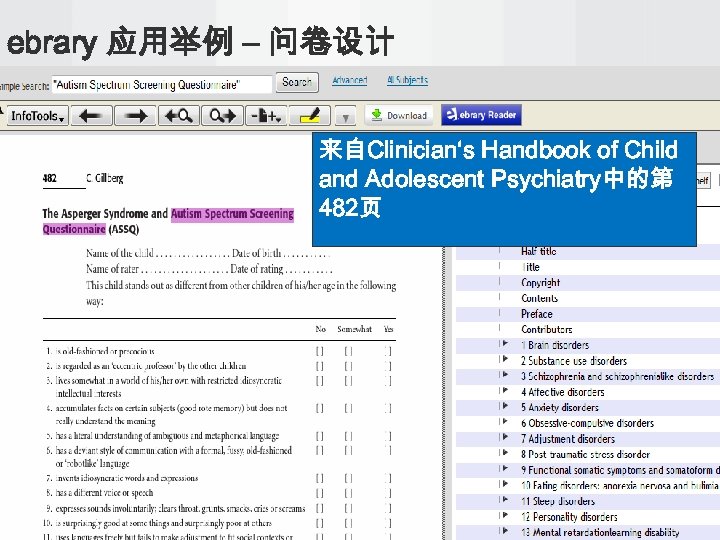720x540 pixels.
Task: Open Contents entry in table of contents
Action: tap(540, 298)
